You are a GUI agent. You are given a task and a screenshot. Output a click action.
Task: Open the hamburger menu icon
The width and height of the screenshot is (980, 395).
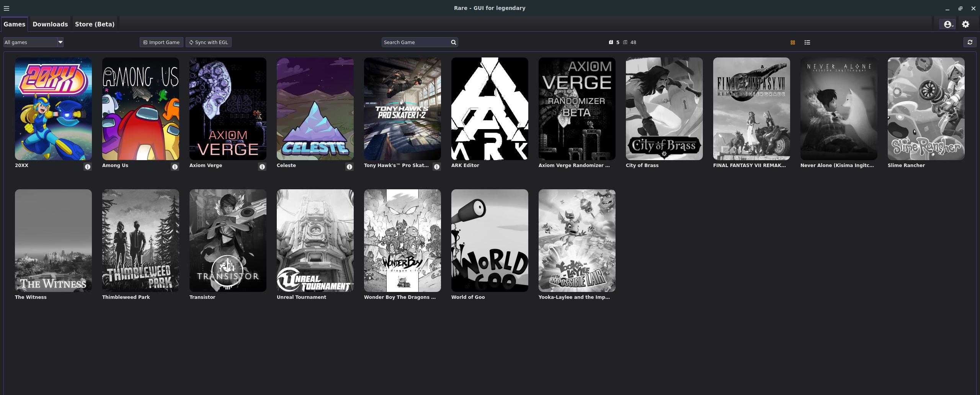6,8
